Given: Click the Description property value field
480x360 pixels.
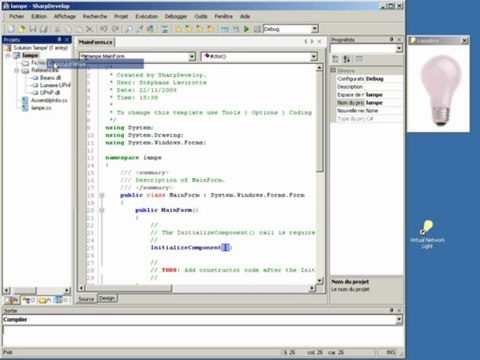Looking at the screenshot, I should point(384,87).
